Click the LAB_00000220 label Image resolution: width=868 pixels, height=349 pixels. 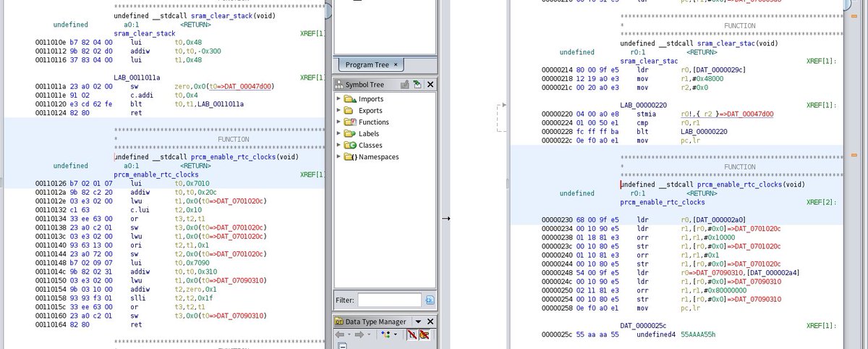click(x=644, y=105)
